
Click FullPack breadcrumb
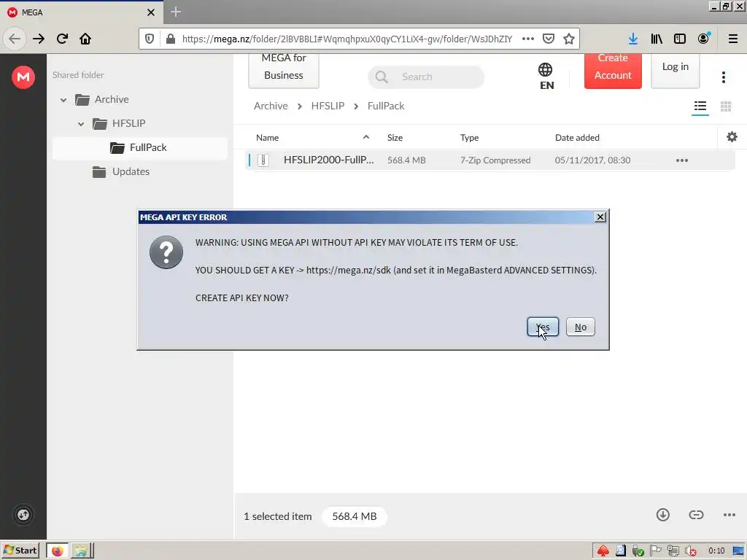point(386,106)
